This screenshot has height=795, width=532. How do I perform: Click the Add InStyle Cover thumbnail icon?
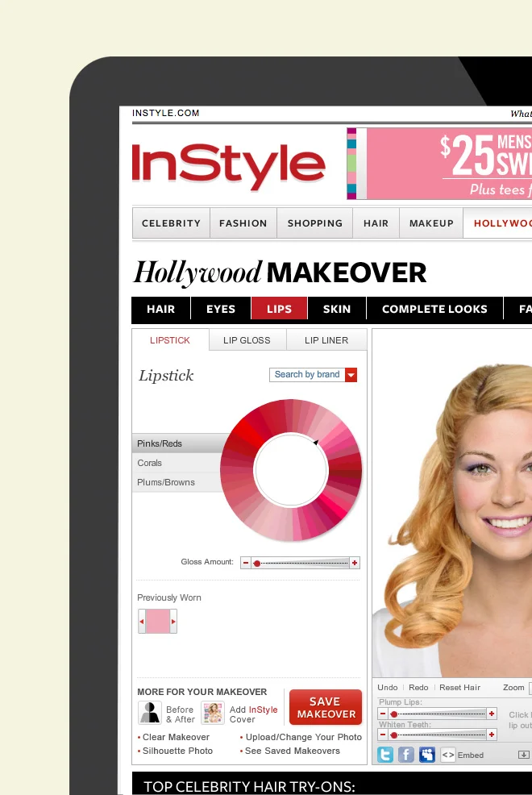coord(213,713)
